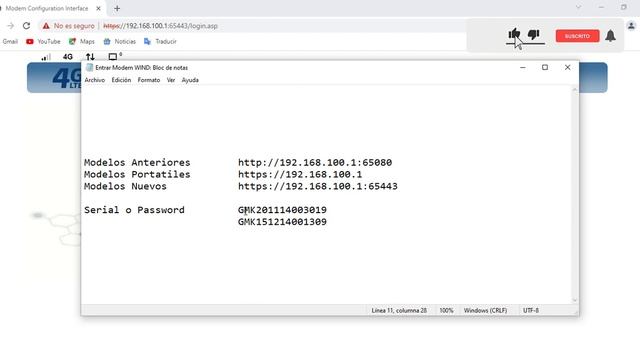Click the browser profile avatar icon

click(631, 26)
